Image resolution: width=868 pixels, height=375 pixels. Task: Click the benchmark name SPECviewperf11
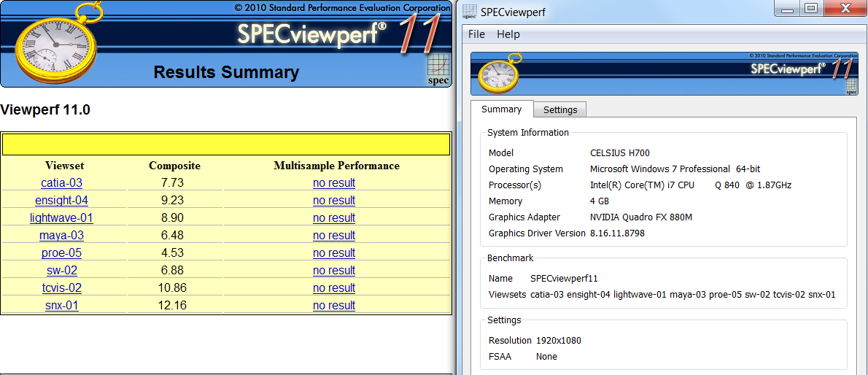coord(564,278)
